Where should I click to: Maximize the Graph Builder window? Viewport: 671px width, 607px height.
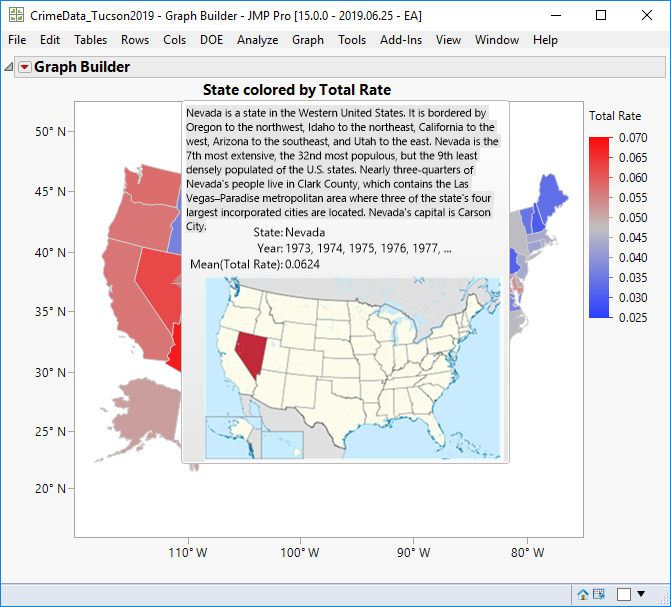coord(601,15)
